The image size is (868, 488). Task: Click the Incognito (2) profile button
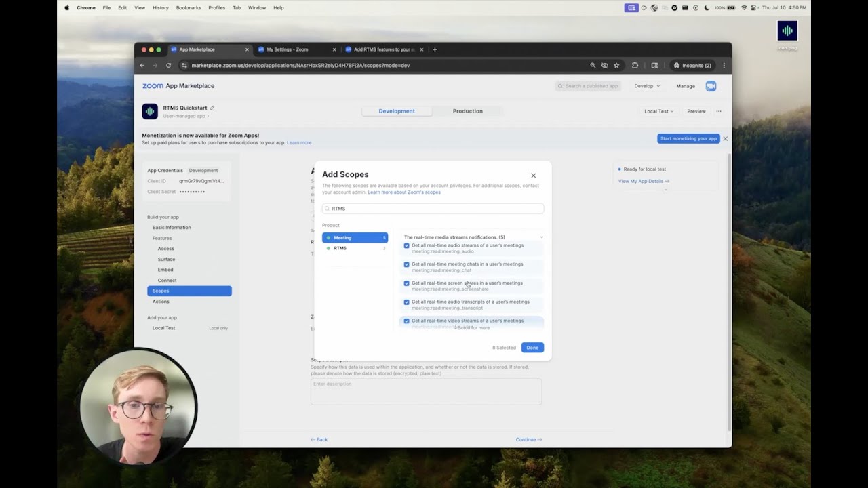coord(692,66)
